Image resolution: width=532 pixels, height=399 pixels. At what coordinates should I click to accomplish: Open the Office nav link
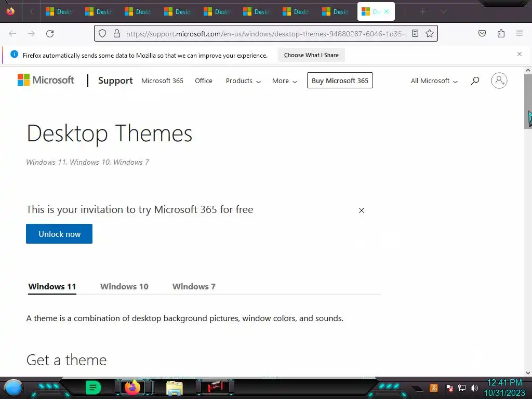point(204,81)
